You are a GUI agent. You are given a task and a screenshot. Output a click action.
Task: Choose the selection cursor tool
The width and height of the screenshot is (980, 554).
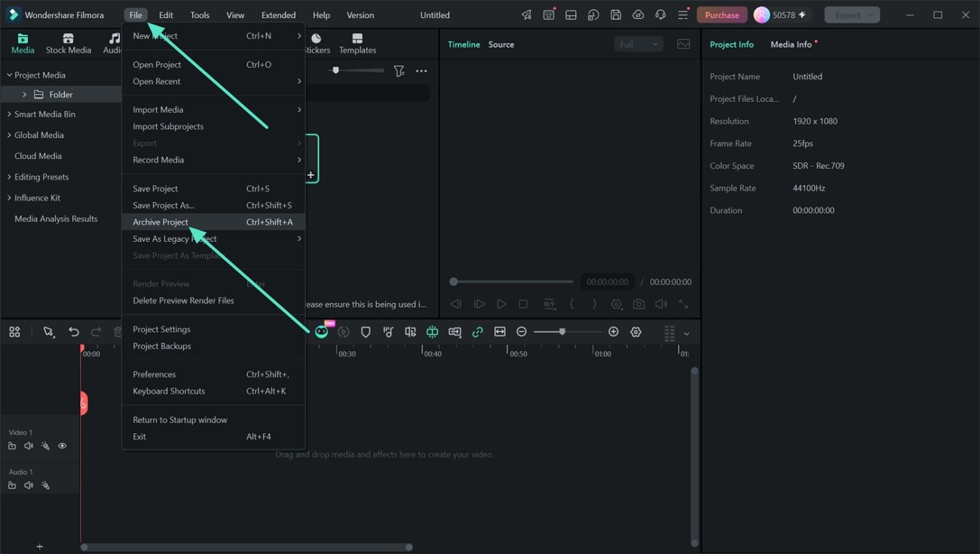(49, 332)
